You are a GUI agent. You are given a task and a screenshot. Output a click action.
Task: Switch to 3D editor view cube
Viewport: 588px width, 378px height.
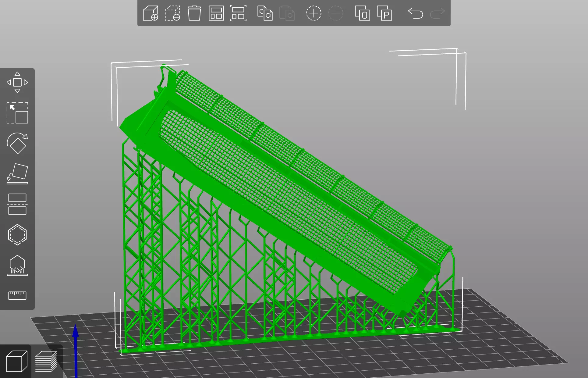coord(16,361)
